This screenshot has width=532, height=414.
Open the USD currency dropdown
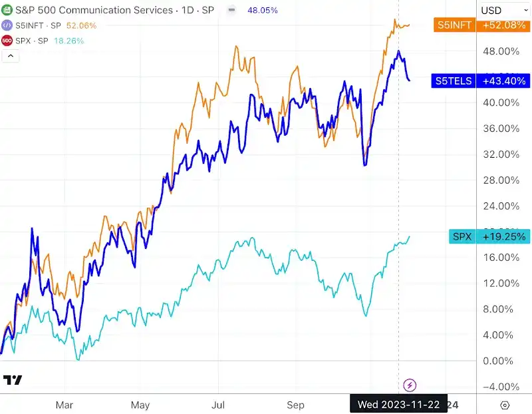(x=495, y=11)
